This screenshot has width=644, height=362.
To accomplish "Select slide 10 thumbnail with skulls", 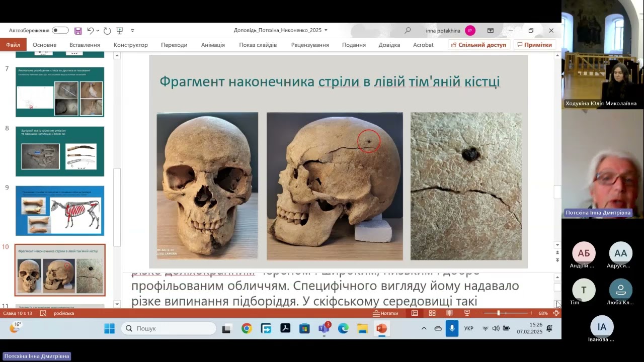I will (60, 270).
